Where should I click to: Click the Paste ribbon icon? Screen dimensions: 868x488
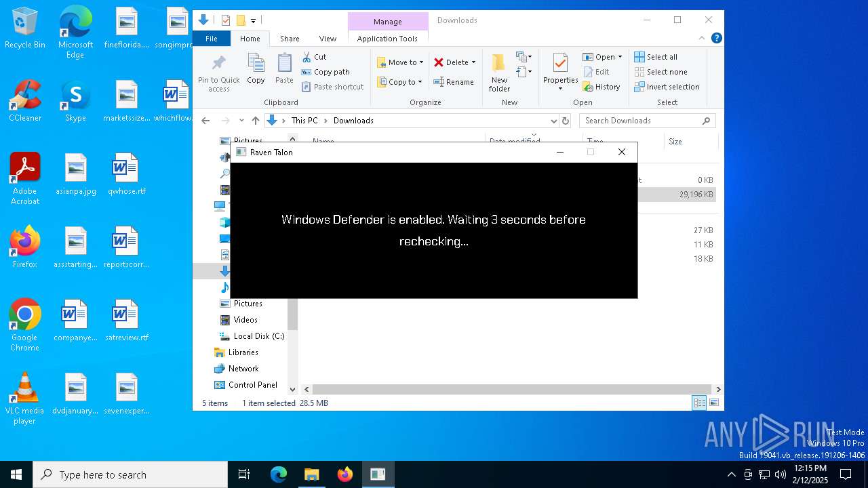[284, 68]
